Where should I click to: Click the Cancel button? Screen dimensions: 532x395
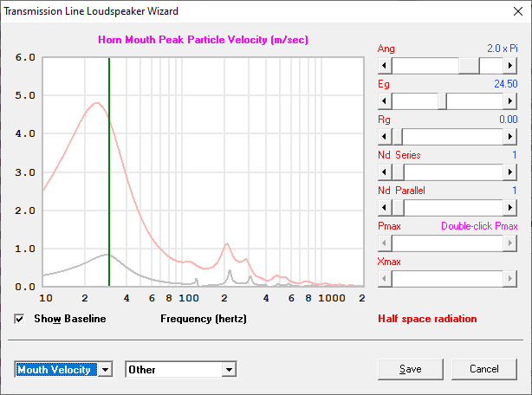point(484,369)
